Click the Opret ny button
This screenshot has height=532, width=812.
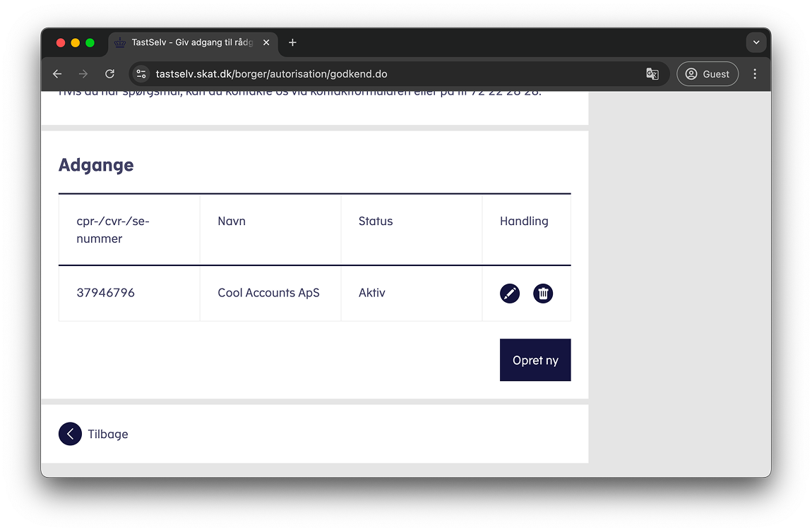pyautogui.click(x=535, y=360)
